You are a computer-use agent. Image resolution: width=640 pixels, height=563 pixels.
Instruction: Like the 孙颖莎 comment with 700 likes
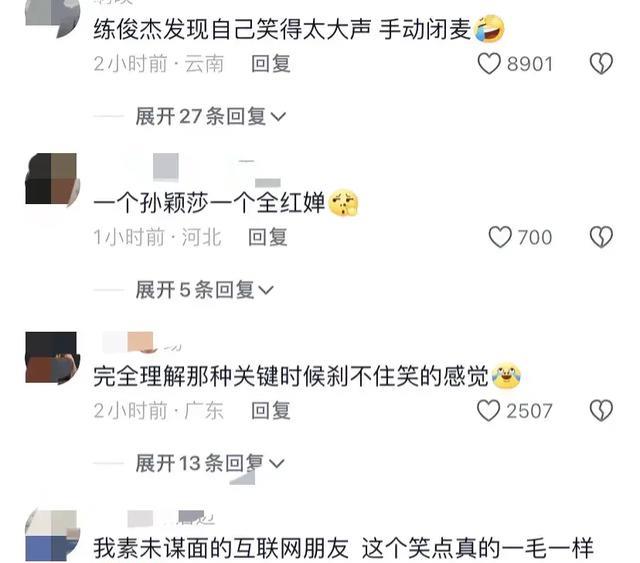click(x=500, y=237)
